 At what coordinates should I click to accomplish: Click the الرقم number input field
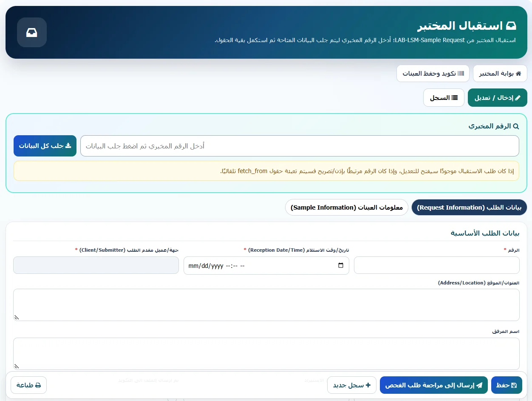point(437,265)
